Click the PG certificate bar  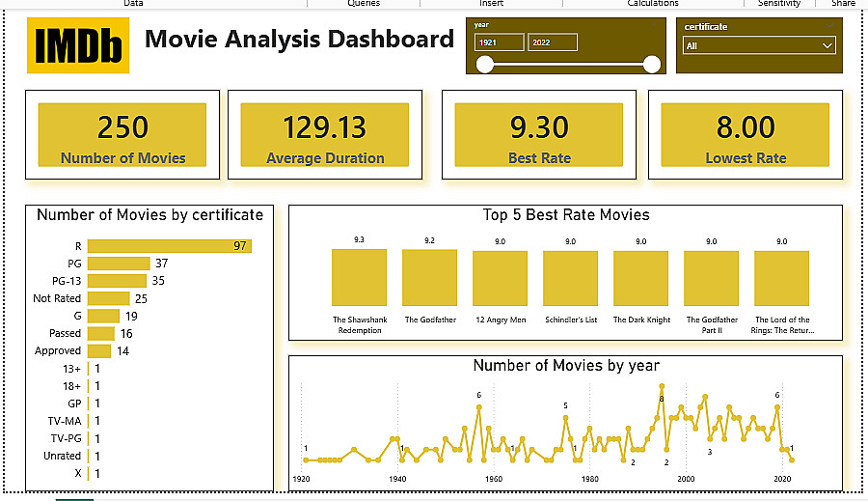pyautogui.click(x=119, y=264)
